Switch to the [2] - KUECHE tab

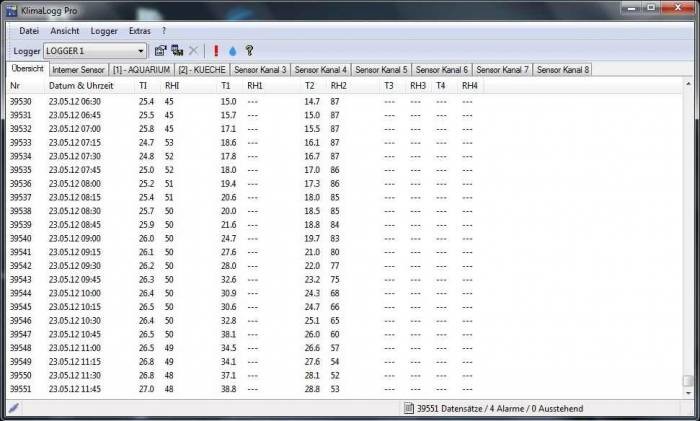(202, 70)
